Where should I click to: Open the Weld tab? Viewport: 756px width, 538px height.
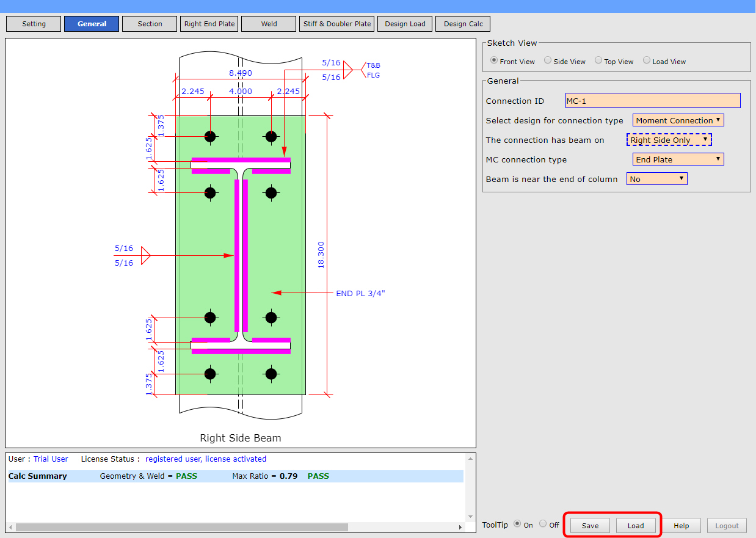(268, 23)
